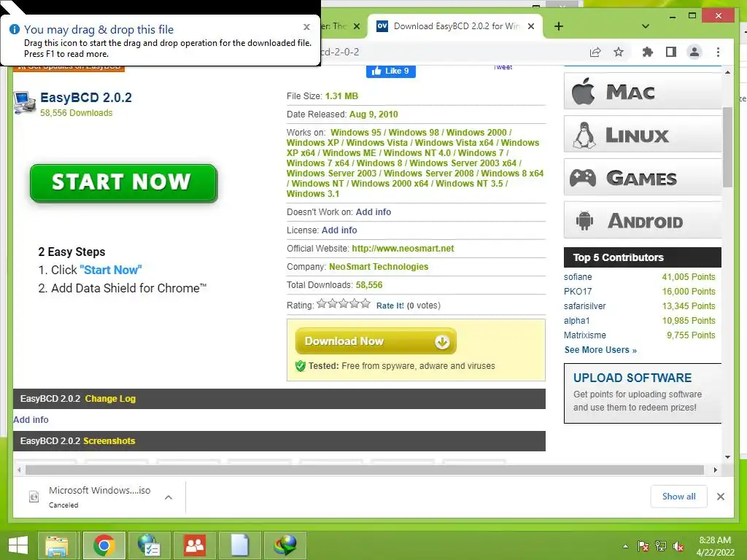Click the EasyBCD program icon
Viewport: 747px width, 560px height.
[x=24, y=102]
